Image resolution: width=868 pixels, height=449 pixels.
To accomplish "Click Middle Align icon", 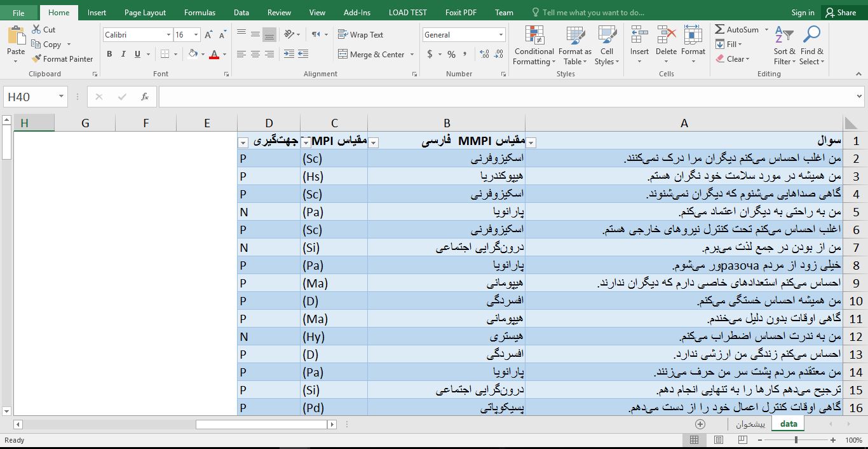I will click(x=255, y=34).
